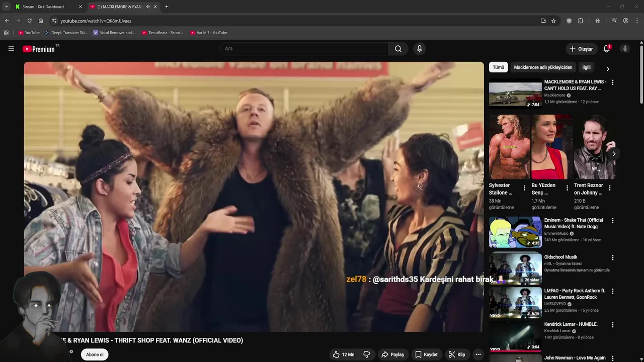
Task: Open options for the Oldschool Musik playlist
Action: click(x=612, y=257)
